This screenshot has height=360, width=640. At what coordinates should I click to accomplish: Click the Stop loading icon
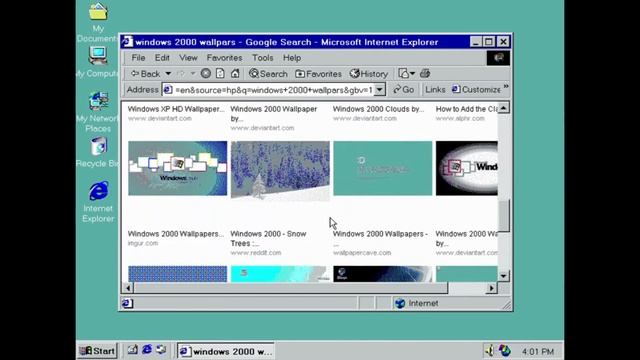(206, 73)
